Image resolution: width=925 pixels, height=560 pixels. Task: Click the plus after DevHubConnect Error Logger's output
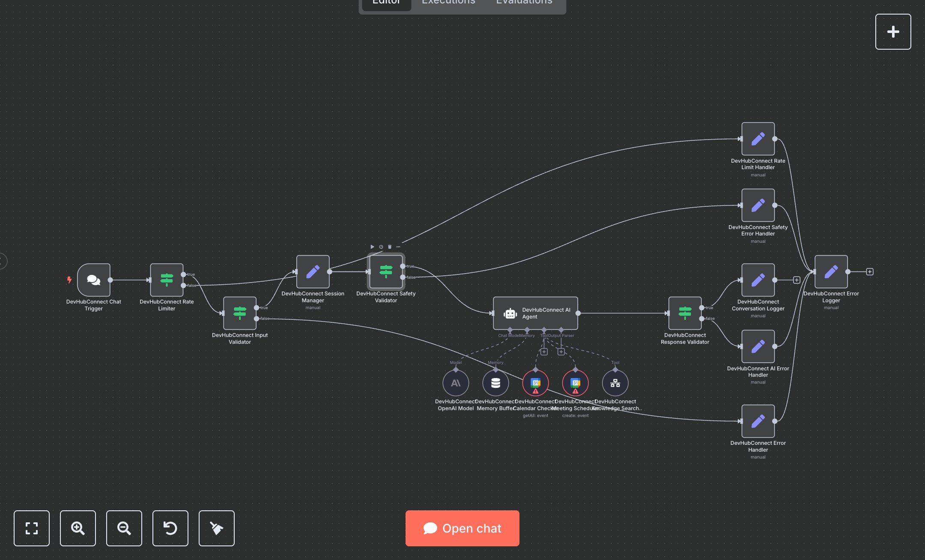point(869,271)
